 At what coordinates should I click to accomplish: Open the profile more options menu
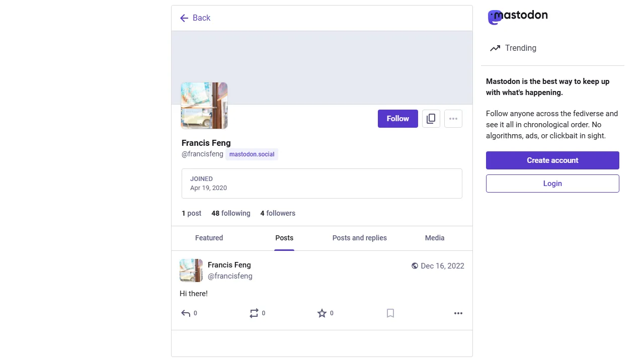click(453, 119)
